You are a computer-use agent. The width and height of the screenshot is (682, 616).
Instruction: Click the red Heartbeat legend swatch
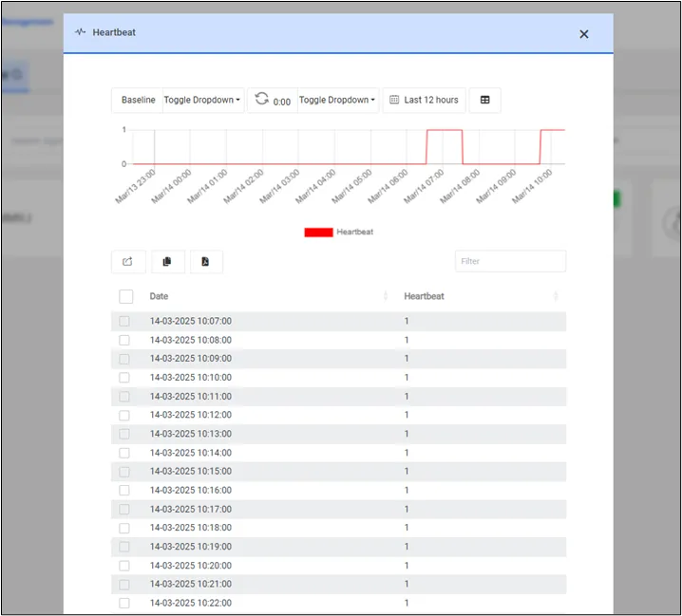point(318,233)
